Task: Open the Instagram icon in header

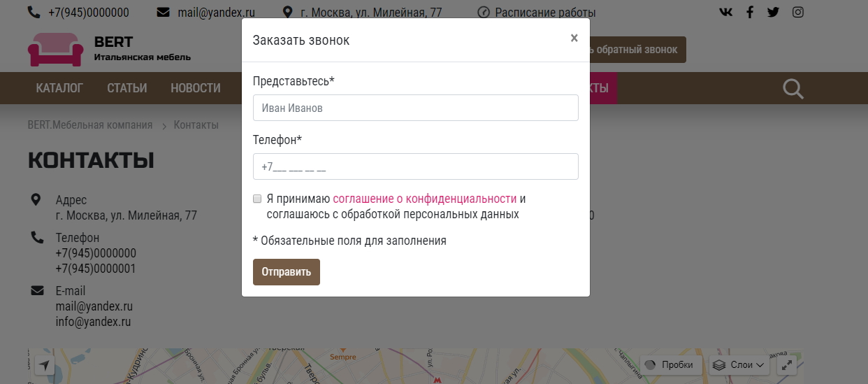Action: click(797, 12)
